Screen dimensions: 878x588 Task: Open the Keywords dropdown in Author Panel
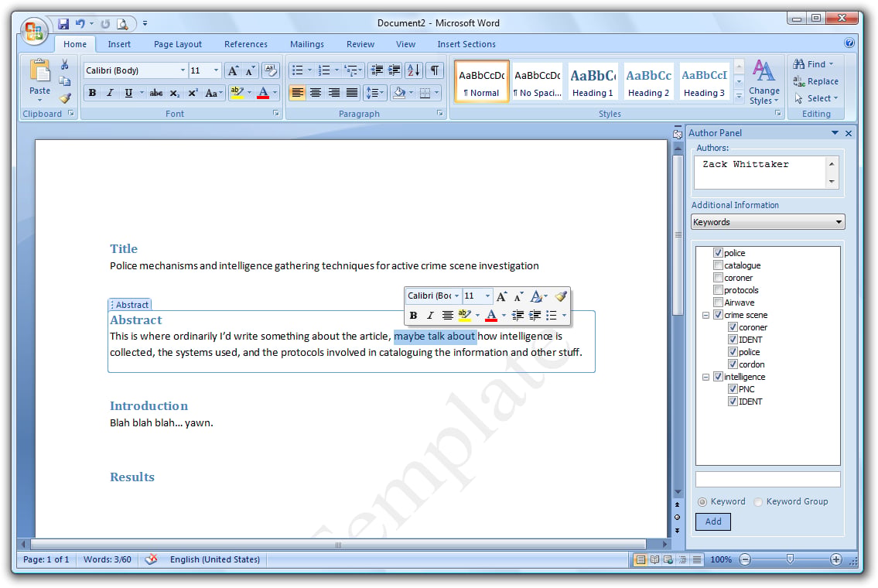point(839,222)
